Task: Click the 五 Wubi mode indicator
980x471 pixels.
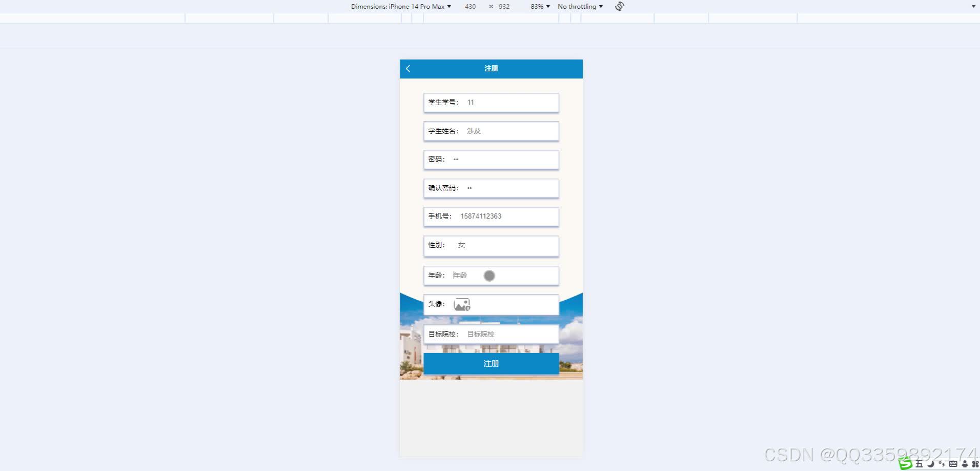Action: (920, 464)
